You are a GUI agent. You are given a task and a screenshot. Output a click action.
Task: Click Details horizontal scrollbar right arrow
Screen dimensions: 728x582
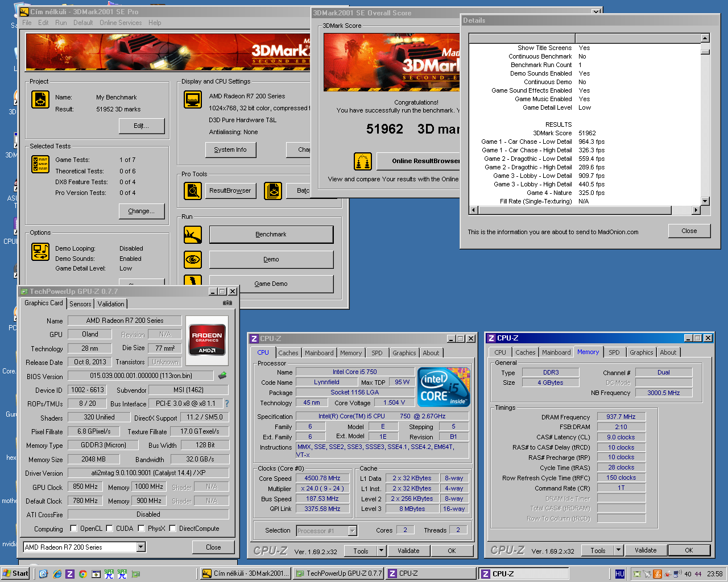pos(696,210)
